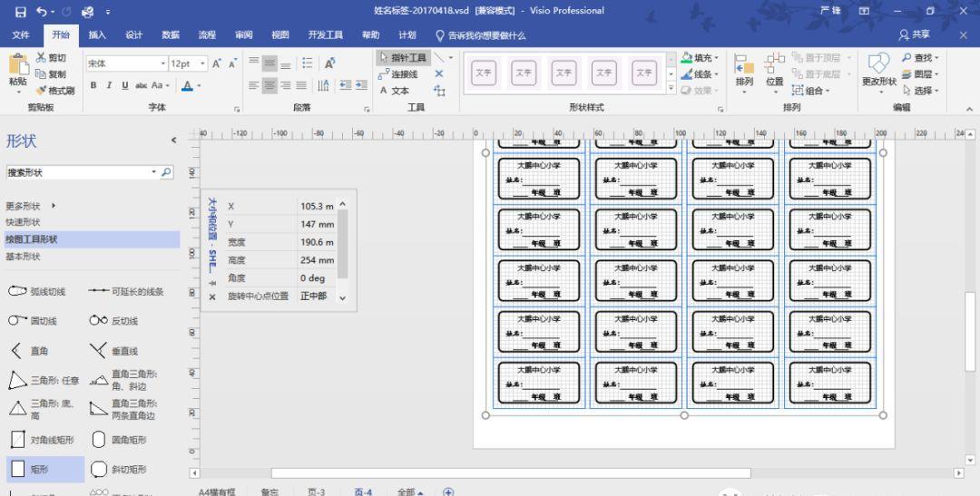
Task: Switch to the 页-3 page tab
Action: point(316,491)
